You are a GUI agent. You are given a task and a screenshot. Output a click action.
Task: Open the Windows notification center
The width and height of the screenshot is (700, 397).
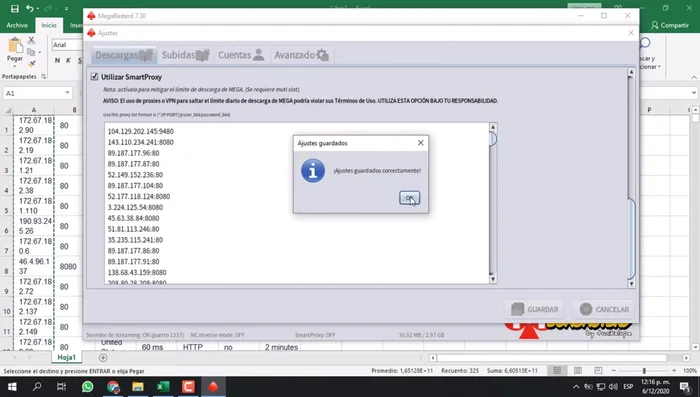tap(685, 387)
